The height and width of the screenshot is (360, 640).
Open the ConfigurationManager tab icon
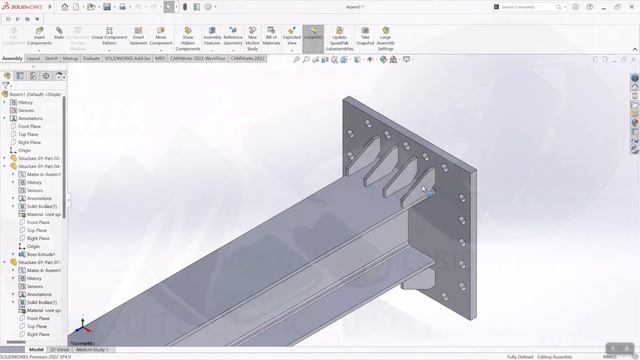[33, 76]
